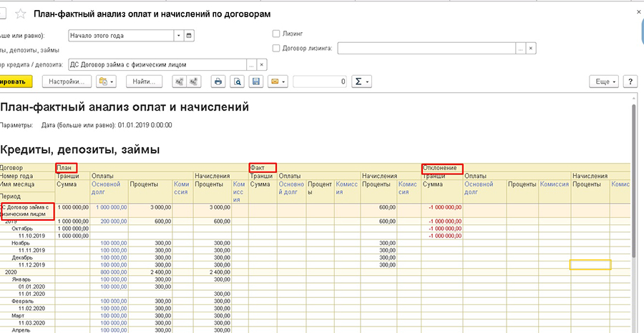The height and width of the screenshot is (333, 644).
Task: Click the Договор лизинга input field
Action: [426, 48]
